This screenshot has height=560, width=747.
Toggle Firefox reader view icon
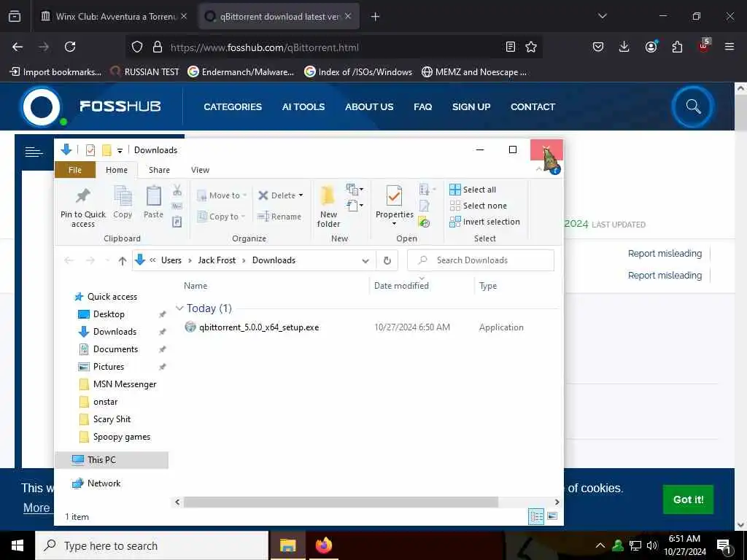[510, 47]
